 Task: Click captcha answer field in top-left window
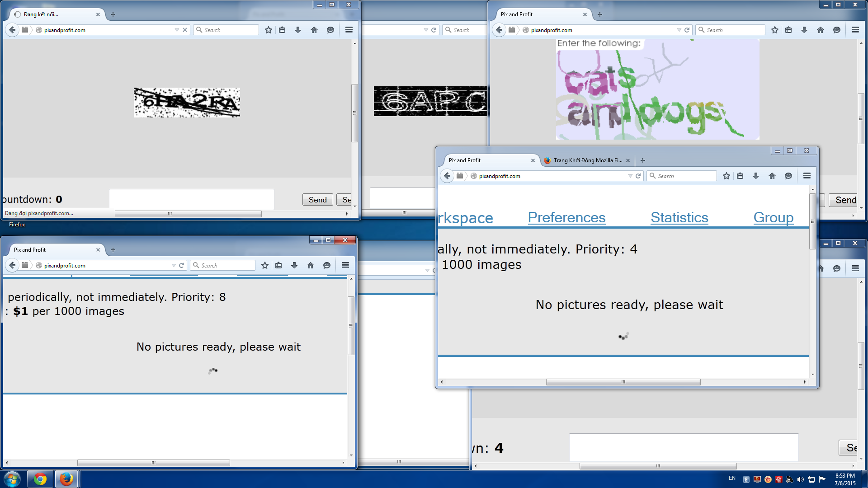(191, 199)
